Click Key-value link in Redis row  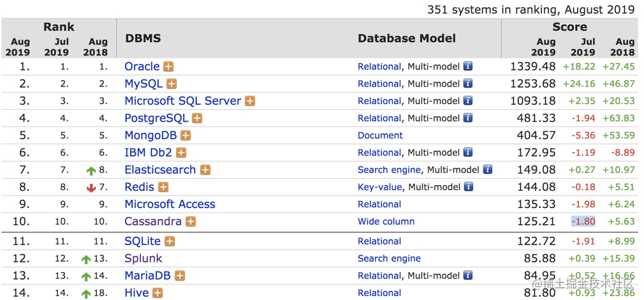click(x=380, y=188)
